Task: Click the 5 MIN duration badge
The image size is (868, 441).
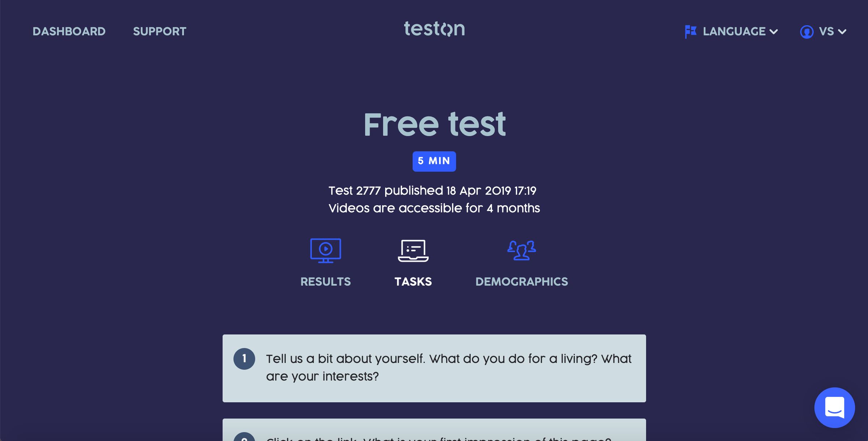Action: (x=434, y=161)
